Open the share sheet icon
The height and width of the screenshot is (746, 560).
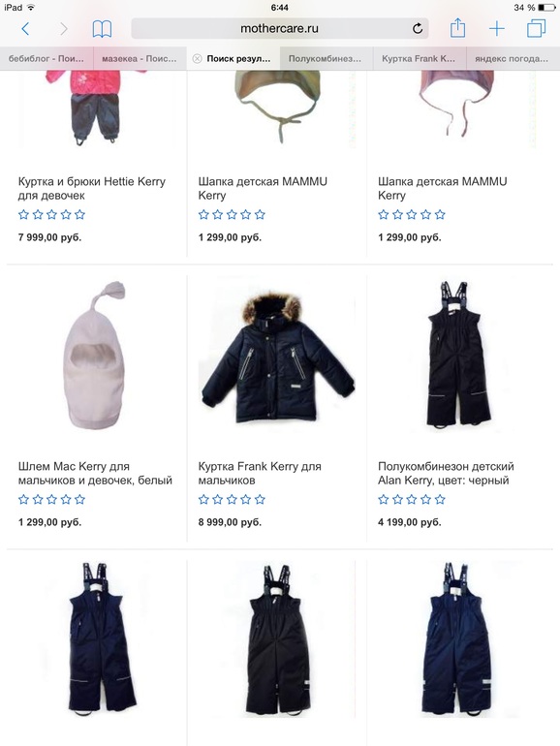coord(457,27)
